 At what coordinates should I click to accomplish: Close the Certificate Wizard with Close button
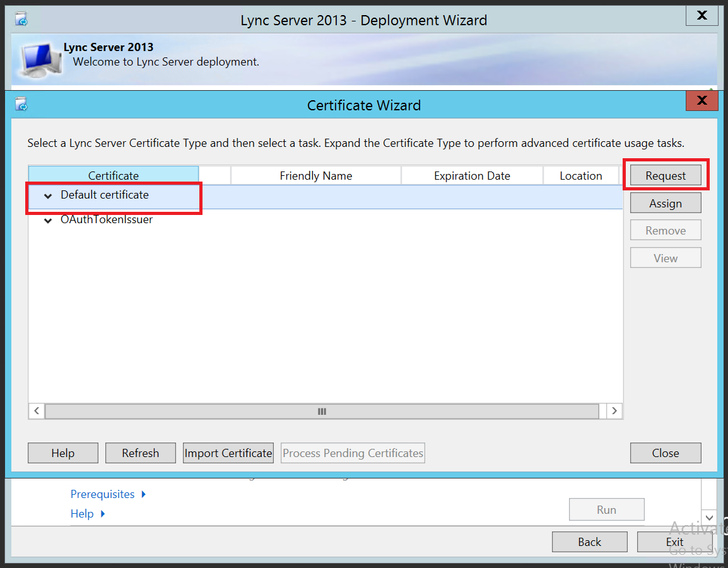click(666, 453)
